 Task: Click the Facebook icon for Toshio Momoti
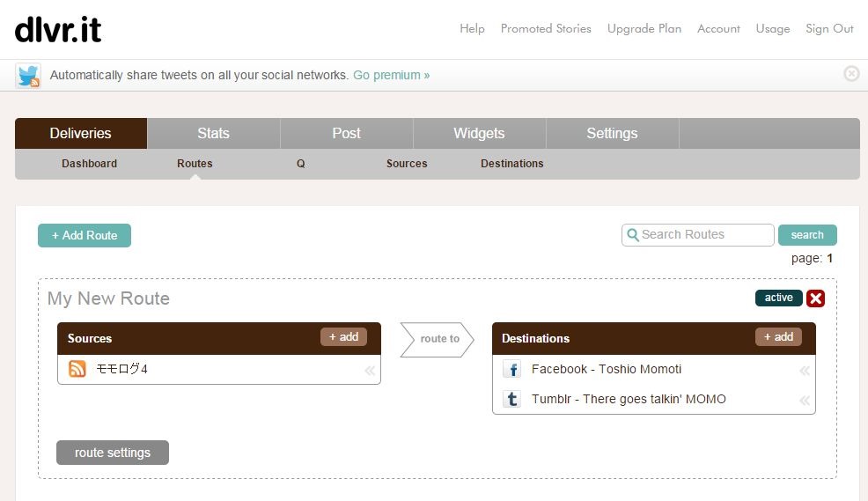(x=512, y=369)
